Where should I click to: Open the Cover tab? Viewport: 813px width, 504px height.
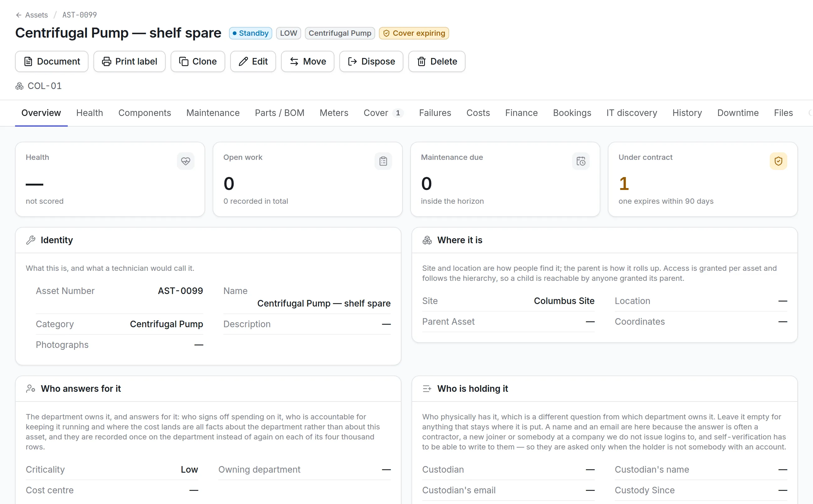(384, 113)
